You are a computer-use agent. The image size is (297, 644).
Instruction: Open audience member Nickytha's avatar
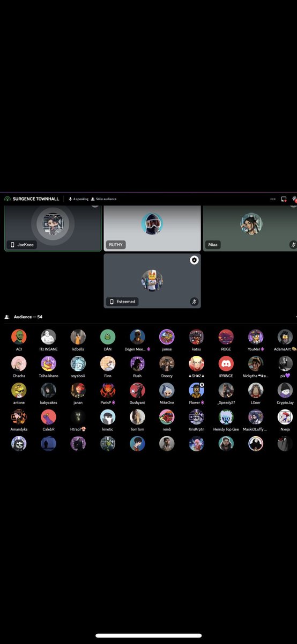point(256,364)
